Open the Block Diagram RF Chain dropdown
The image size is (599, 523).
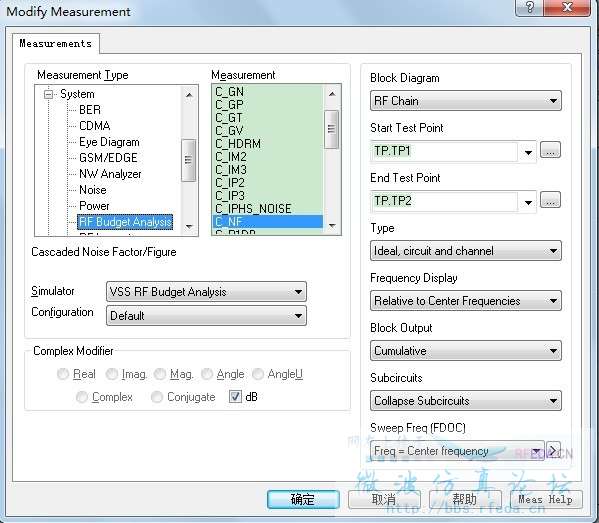click(466, 101)
